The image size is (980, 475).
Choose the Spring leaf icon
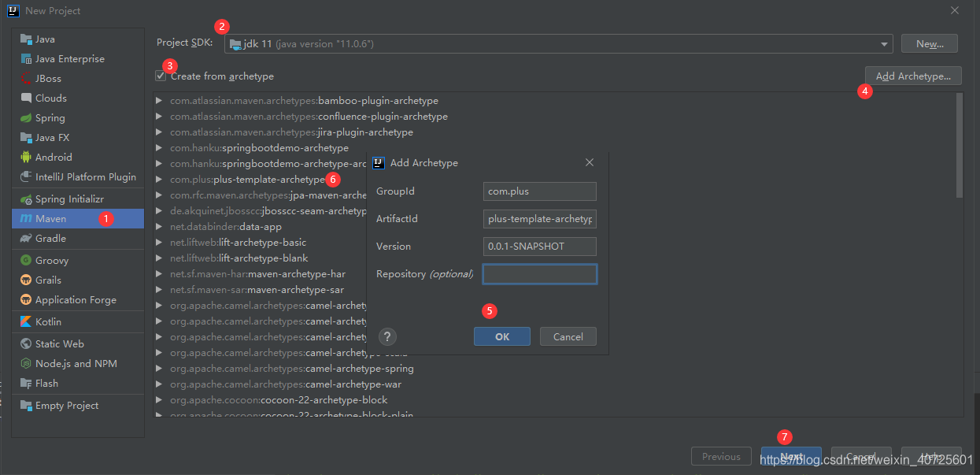pyautogui.click(x=27, y=118)
